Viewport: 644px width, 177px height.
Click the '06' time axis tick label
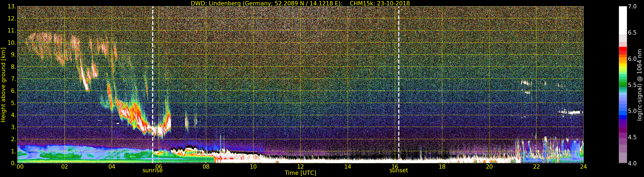coord(159,167)
